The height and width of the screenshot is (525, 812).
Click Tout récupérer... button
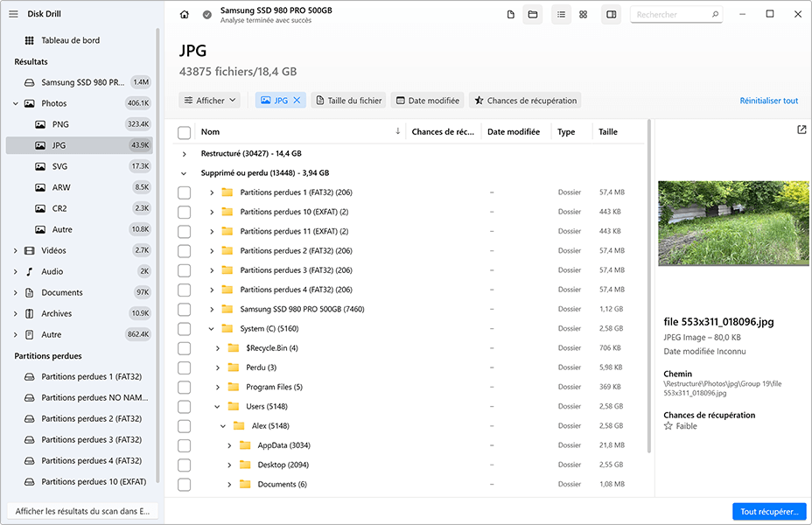769,512
